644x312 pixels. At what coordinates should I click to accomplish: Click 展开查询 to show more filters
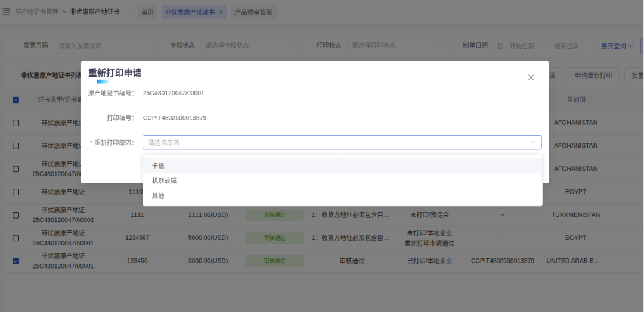coord(617,46)
